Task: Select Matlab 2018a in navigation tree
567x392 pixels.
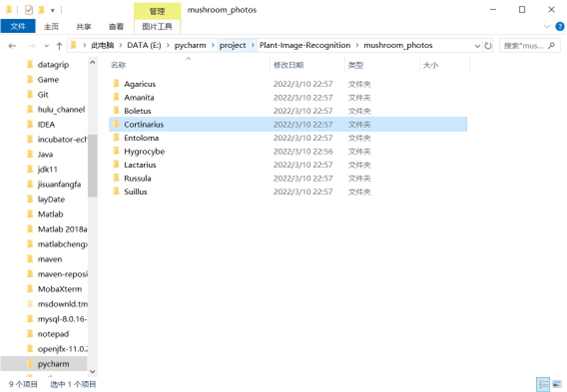Action: point(63,229)
